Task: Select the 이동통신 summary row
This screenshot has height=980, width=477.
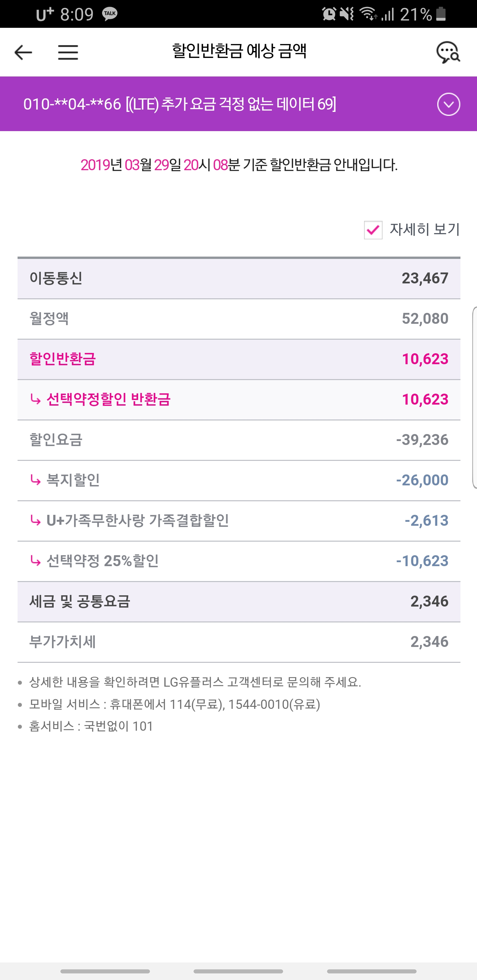Action: (239, 278)
